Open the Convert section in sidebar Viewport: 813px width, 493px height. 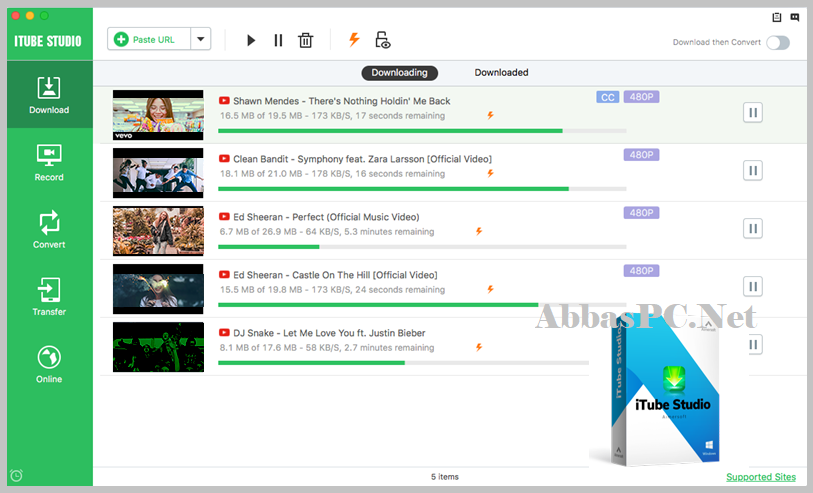coord(49,230)
